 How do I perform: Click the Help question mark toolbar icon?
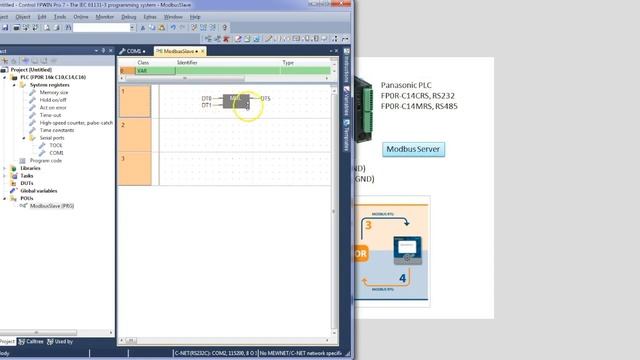coord(224,27)
